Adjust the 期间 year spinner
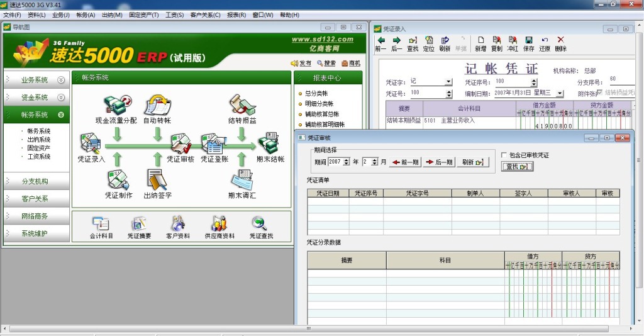The width and height of the screenshot is (644, 336). click(347, 162)
